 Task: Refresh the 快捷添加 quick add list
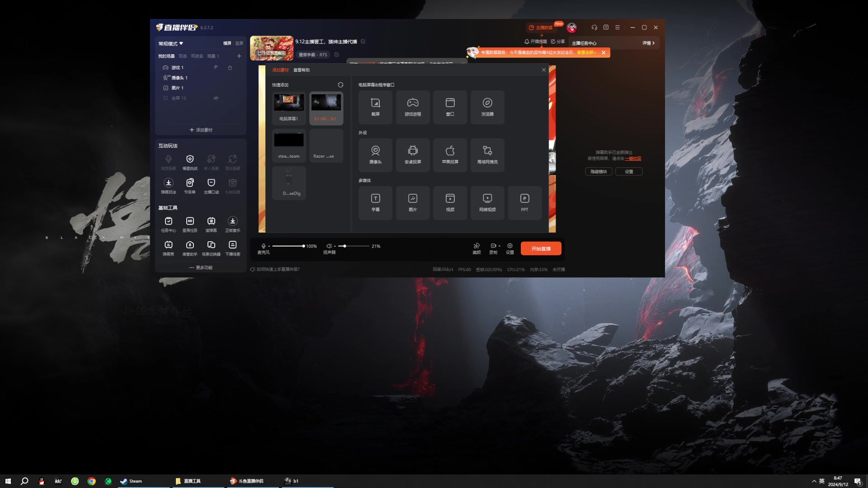click(340, 85)
